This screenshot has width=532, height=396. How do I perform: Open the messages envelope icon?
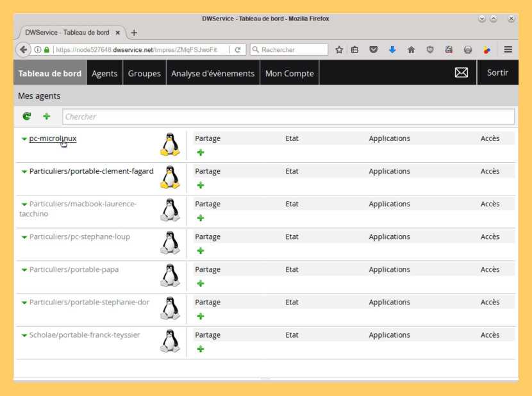(461, 73)
